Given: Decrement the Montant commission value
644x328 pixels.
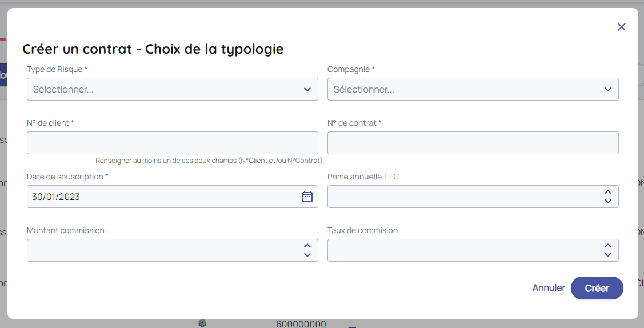Looking at the screenshot, I should click(x=307, y=255).
